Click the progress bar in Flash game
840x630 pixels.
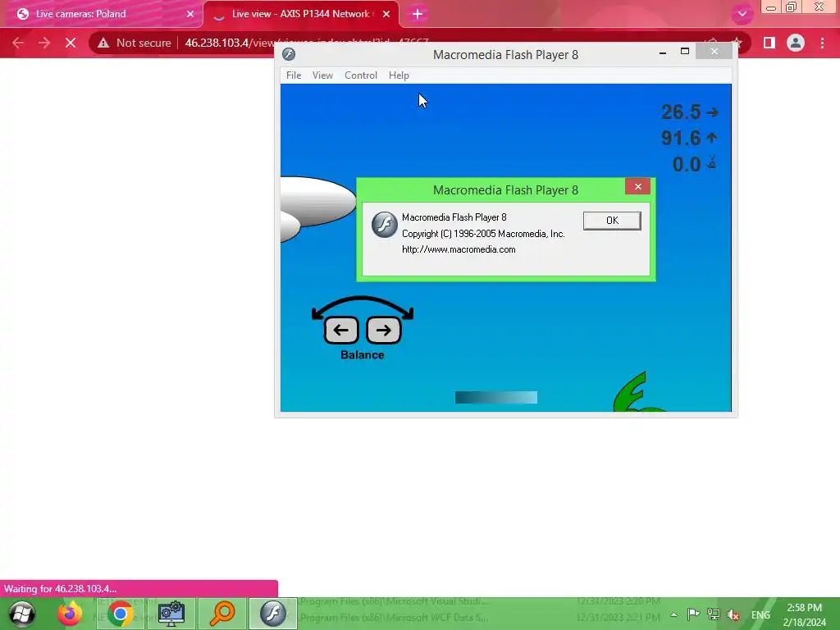496,398
